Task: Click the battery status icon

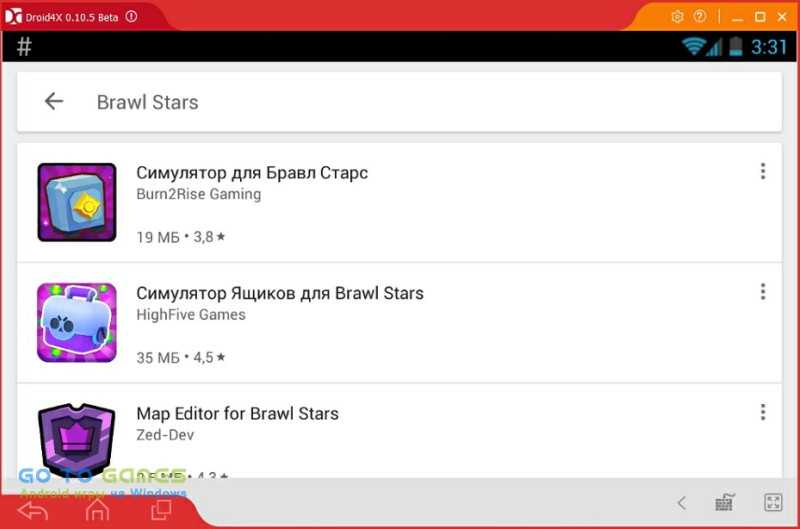Action: 736,46
